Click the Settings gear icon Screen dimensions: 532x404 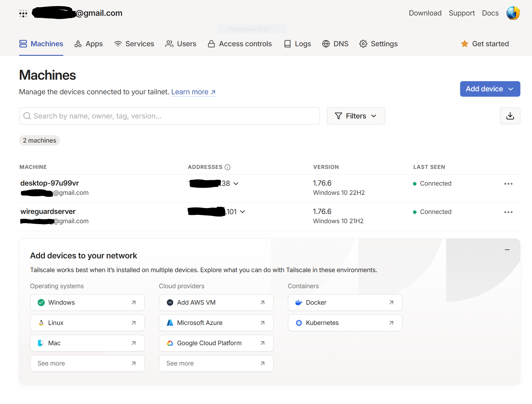[x=363, y=44]
